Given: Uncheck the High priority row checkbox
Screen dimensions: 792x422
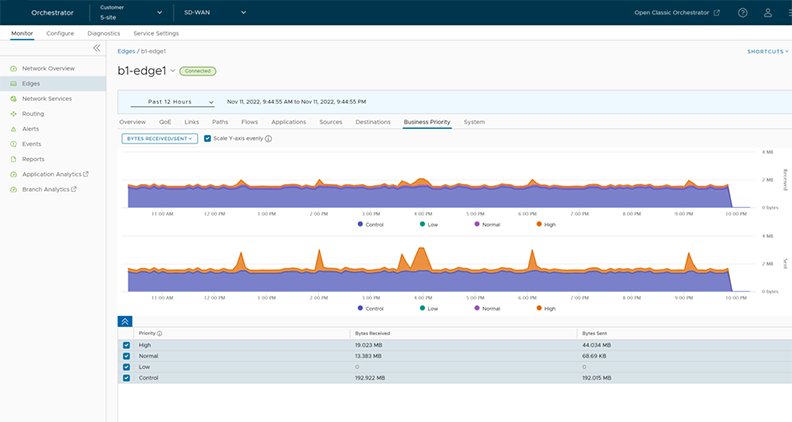Looking at the screenshot, I should click(x=126, y=345).
